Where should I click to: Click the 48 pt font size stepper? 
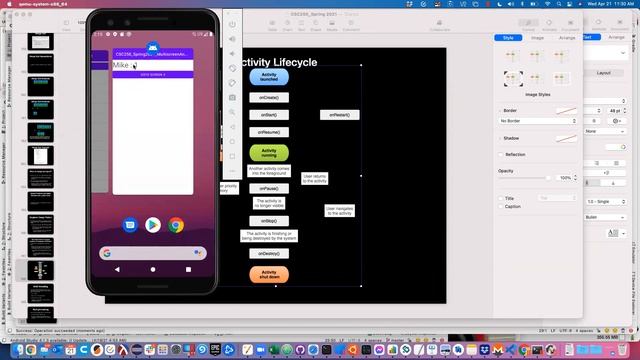pos(624,111)
